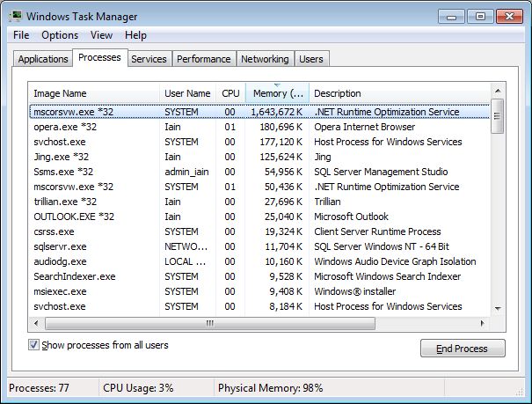Select the trillian.exe *32 process
Screen dimensions: 532x404
pyautogui.click(x=260, y=202)
